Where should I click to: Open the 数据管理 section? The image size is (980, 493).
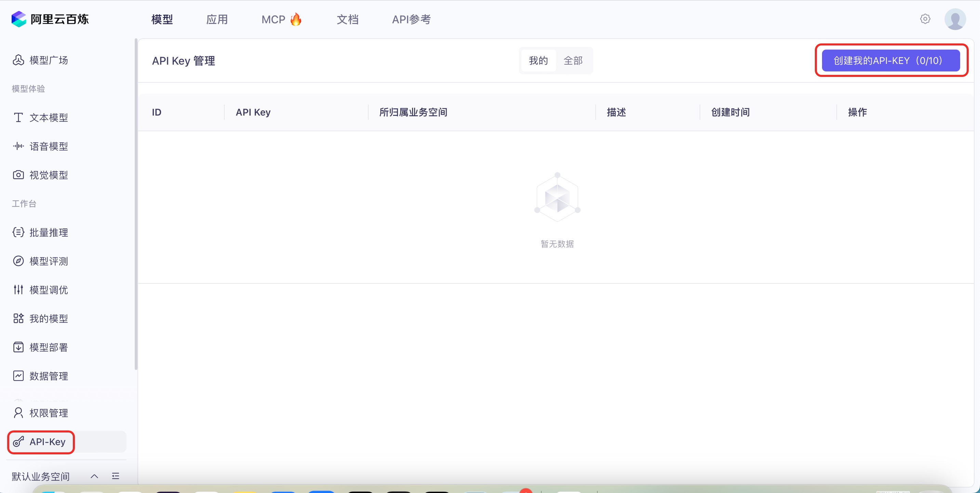coord(49,376)
